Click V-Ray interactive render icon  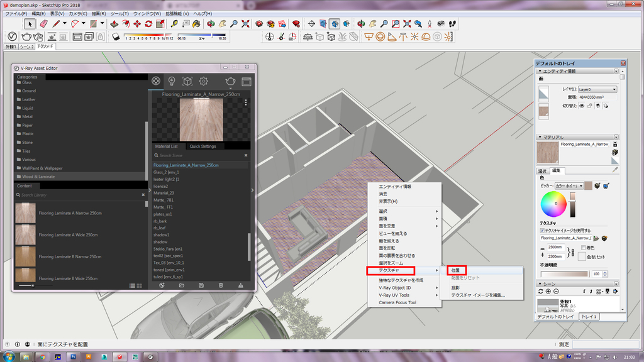(x=38, y=36)
